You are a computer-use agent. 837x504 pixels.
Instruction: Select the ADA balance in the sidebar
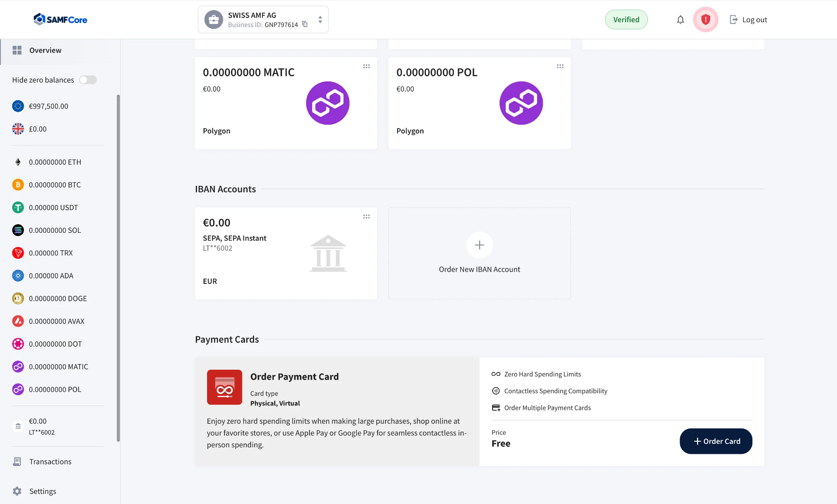point(43,276)
